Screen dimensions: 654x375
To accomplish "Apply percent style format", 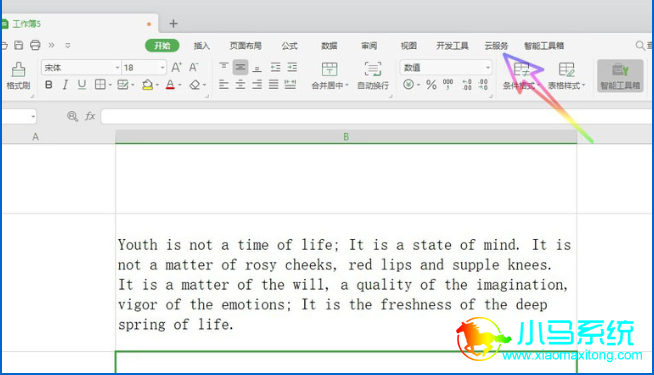I will pos(431,85).
